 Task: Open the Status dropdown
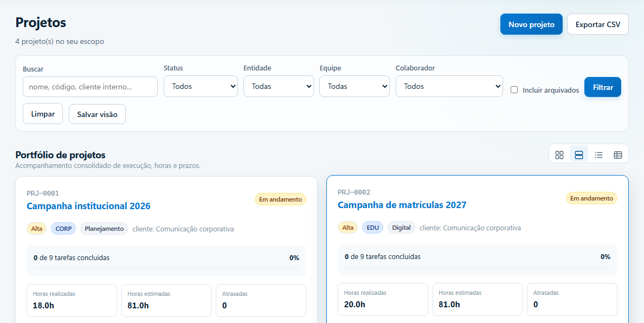pos(201,86)
